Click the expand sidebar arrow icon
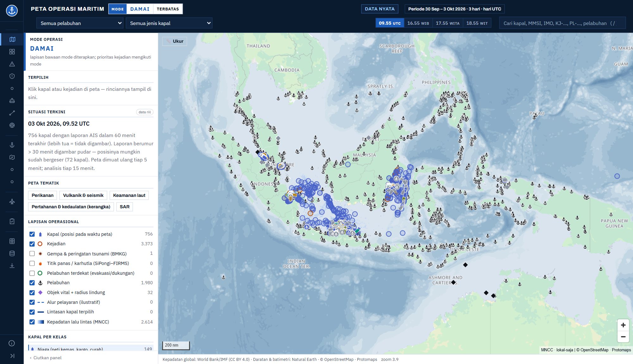This screenshot has height=364, width=633. [x=12, y=356]
